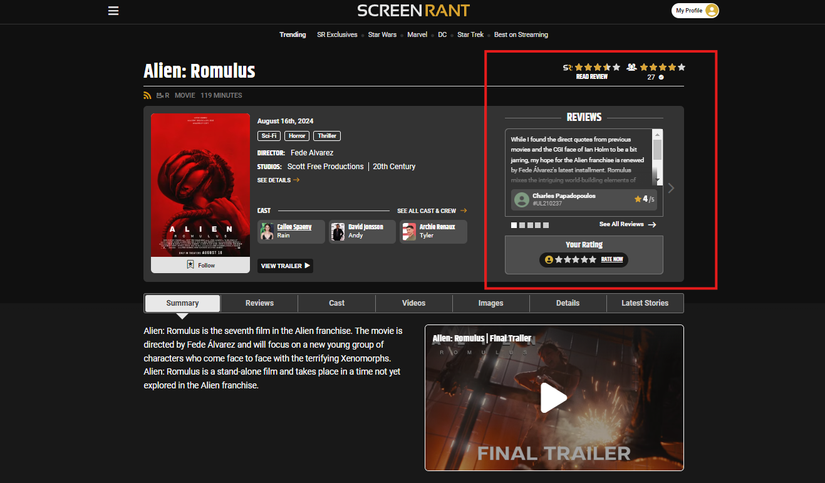825x483 pixels.
Task: Set Your Rating to three stars
Action: (576, 259)
